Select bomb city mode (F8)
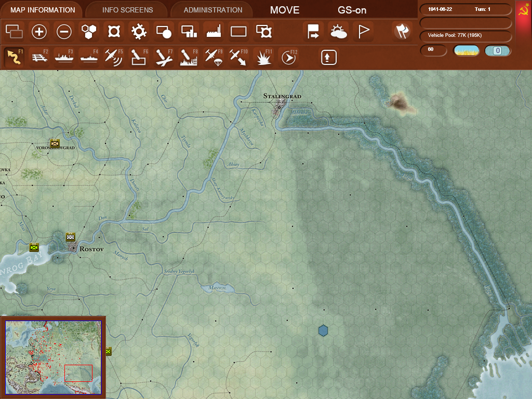The height and width of the screenshot is (399, 532). tap(188, 57)
